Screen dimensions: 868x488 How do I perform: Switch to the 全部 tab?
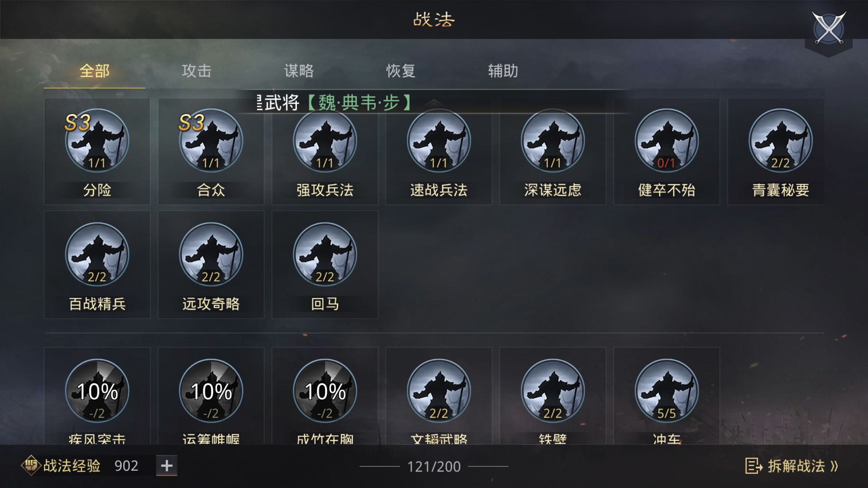pyautogui.click(x=95, y=71)
